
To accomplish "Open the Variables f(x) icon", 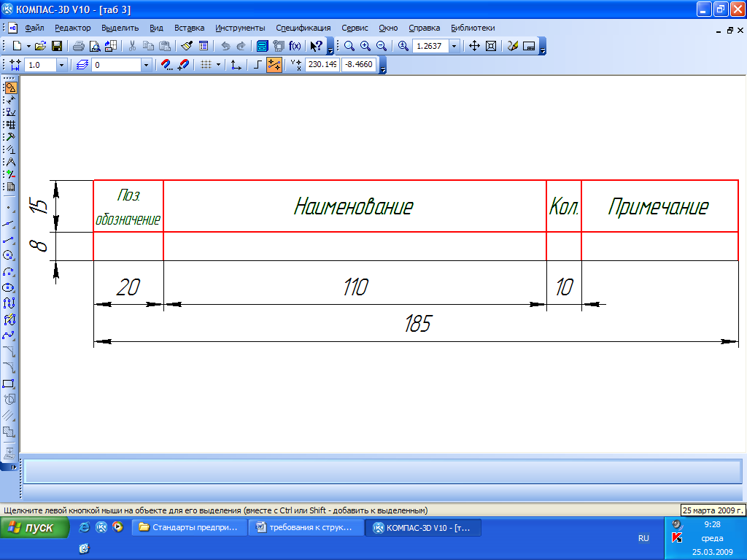I will click(x=295, y=46).
